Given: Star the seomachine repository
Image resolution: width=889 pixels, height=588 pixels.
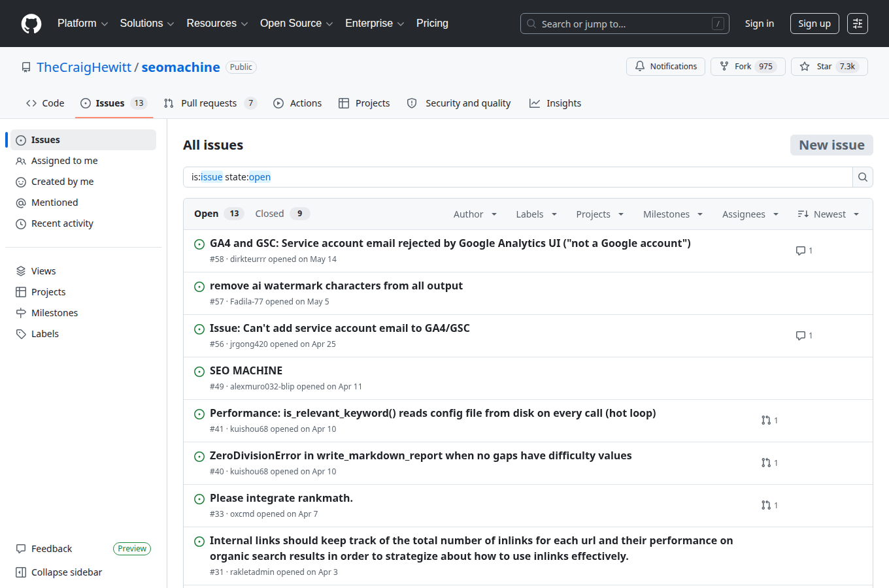Looking at the screenshot, I should pos(830,67).
